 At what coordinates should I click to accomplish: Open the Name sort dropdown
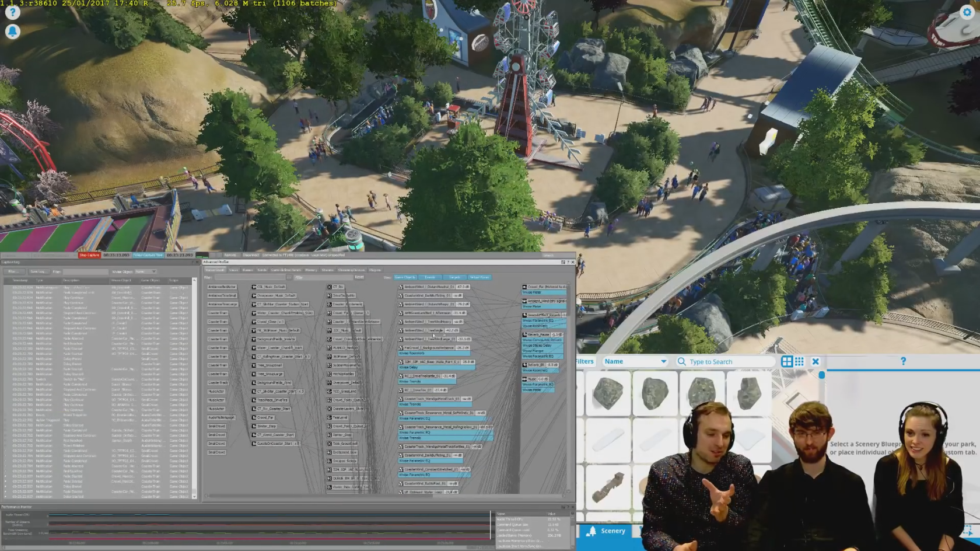(636, 361)
